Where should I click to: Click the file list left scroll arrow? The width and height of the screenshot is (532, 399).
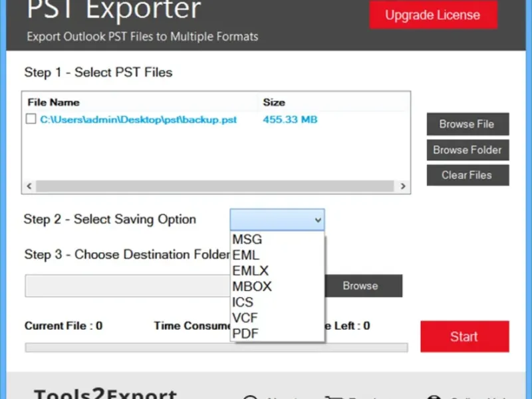click(x=29, y=186)
